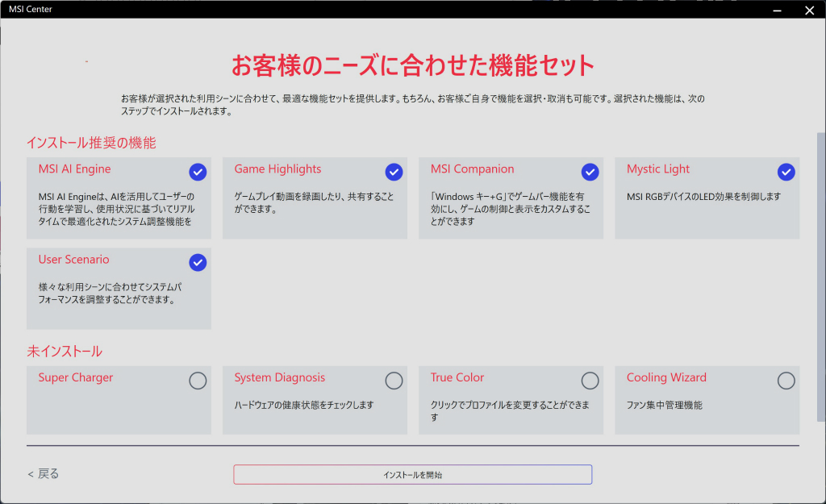The width and height of the screenshot is (826, 504).
Task: Click the MSI AI Engine title
Action: [74, 169]
